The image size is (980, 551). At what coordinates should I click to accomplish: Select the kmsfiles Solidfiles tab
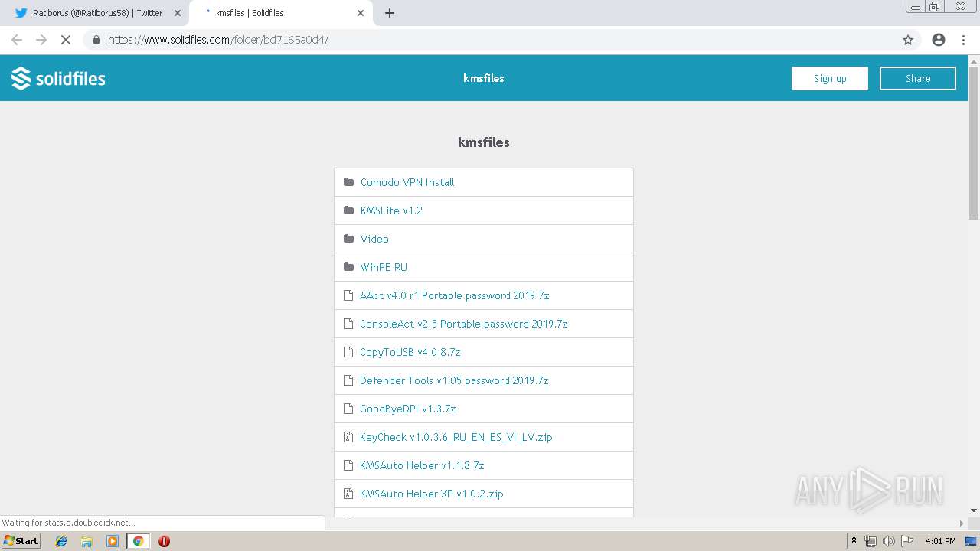(280, 13)
